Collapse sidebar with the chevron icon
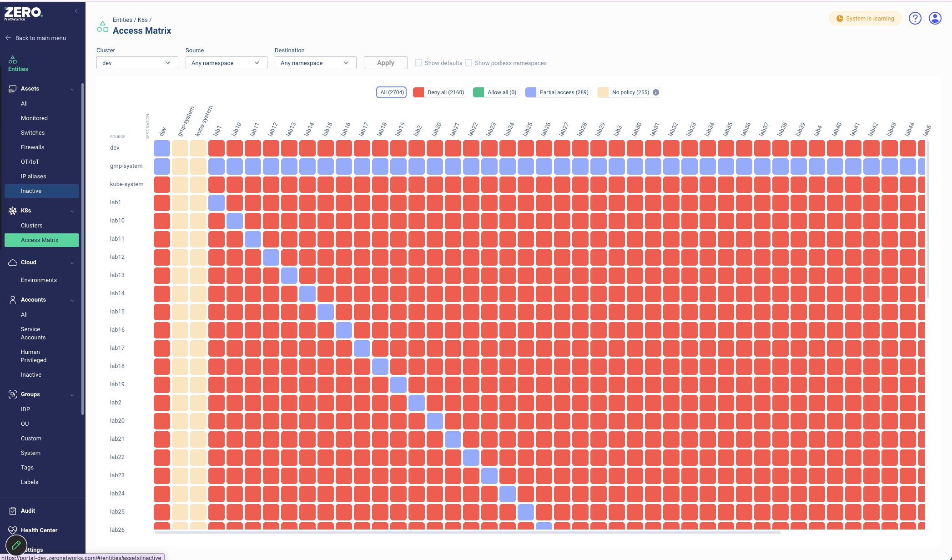The image size is (952, 560). [x=76, y=11]
